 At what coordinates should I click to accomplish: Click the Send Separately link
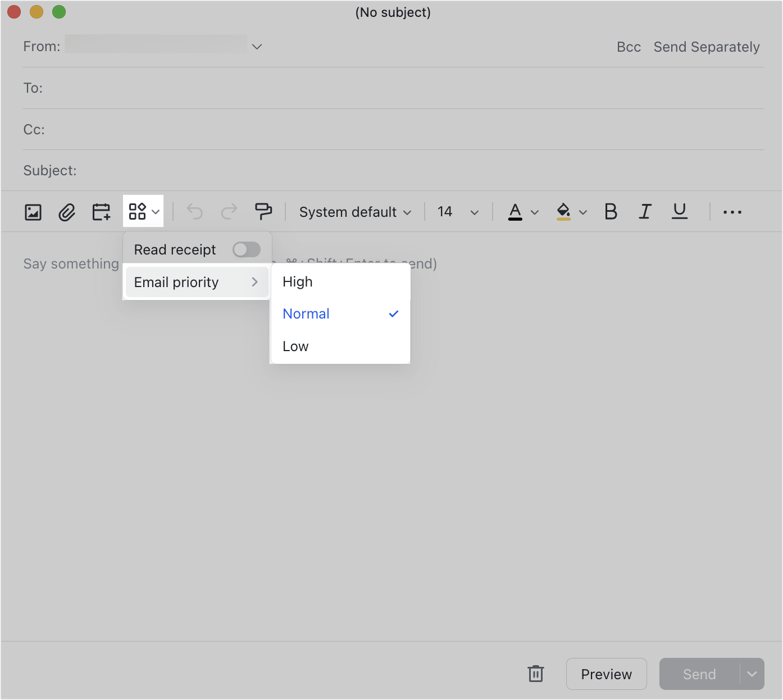[707, 47]
